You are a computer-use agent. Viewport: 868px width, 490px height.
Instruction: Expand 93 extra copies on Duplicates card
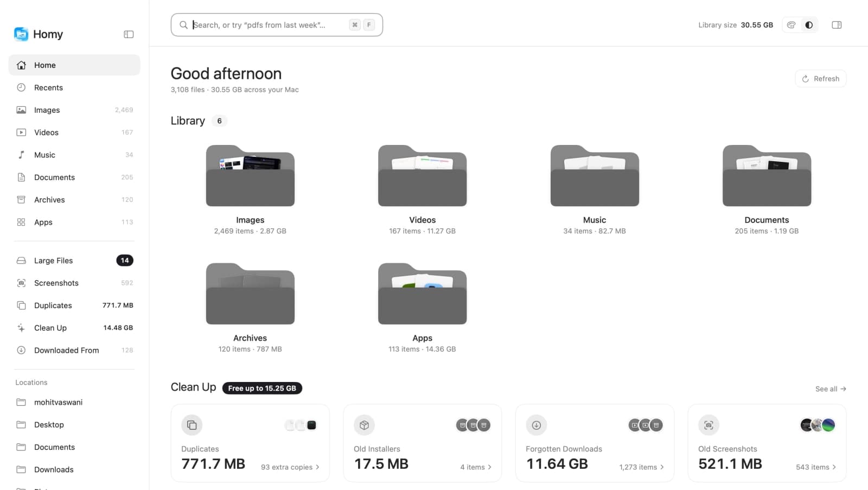(x=290, y=467)
